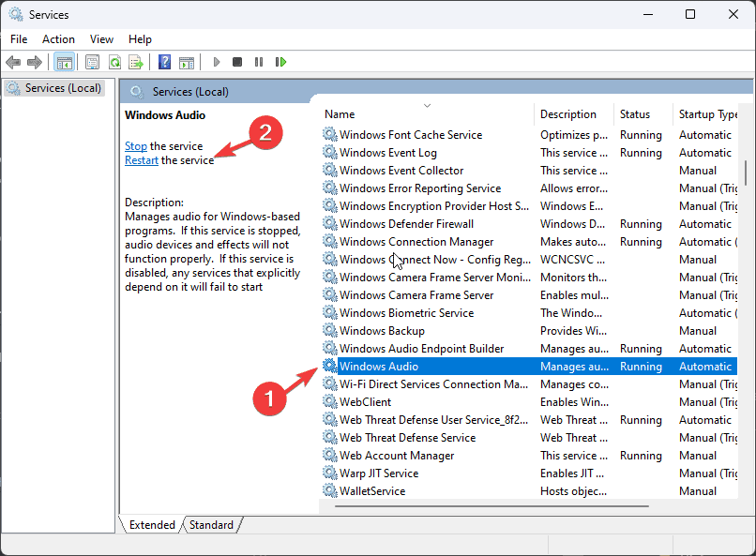756x556 pixels.
Task: Maximize the Services window
Action: pyautogui.click(x=690, y=14)
